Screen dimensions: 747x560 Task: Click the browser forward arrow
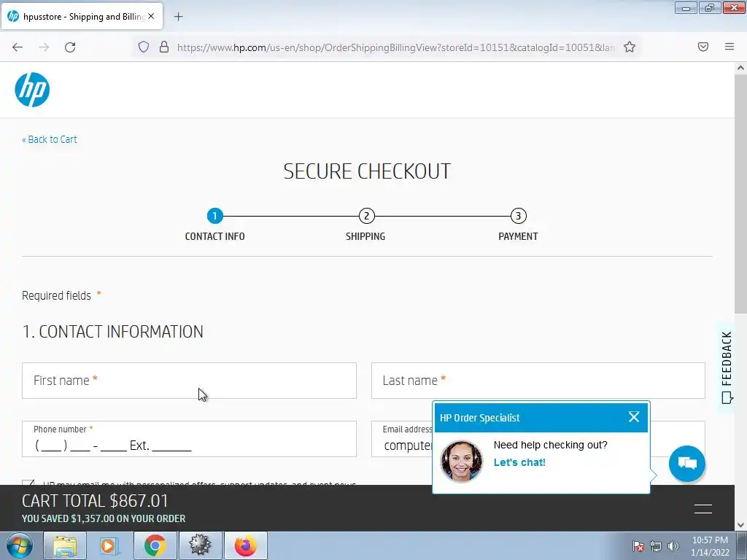point(44,47)
